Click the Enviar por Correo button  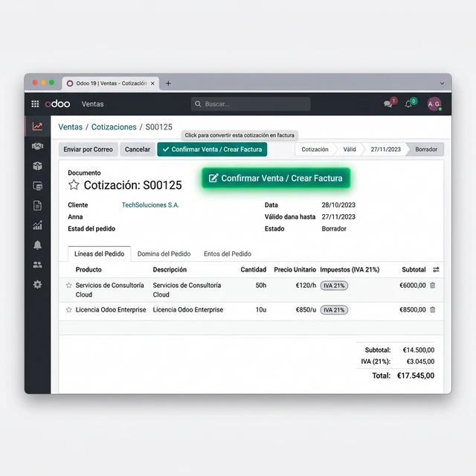88,149
